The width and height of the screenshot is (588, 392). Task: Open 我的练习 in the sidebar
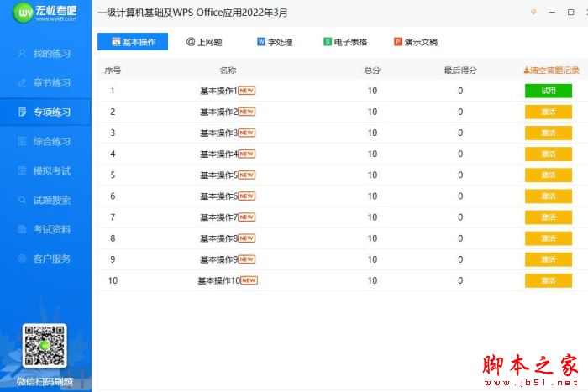coord(45,53)
